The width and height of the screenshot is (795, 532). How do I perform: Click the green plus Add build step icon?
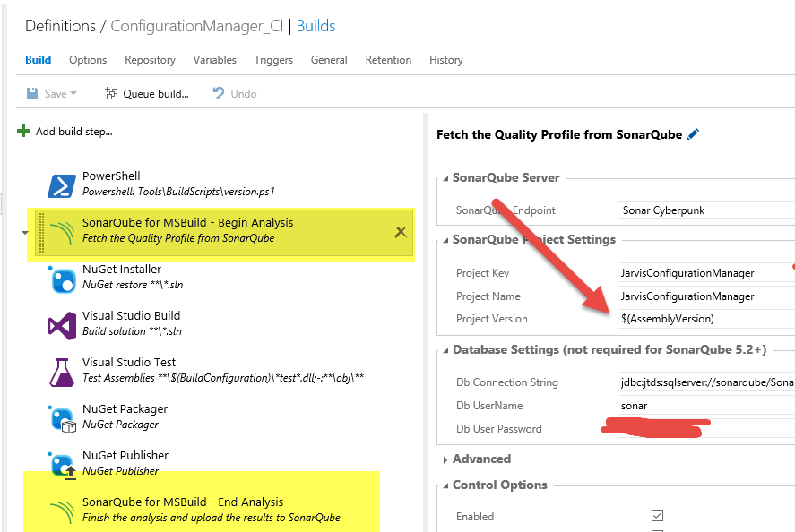pyautogui.click(x=23, y=132)
